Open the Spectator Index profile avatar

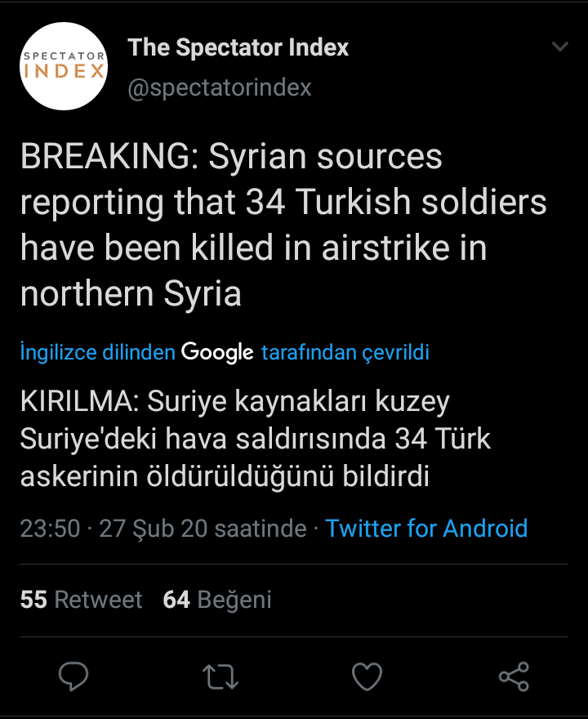click(x=65, y=66)
